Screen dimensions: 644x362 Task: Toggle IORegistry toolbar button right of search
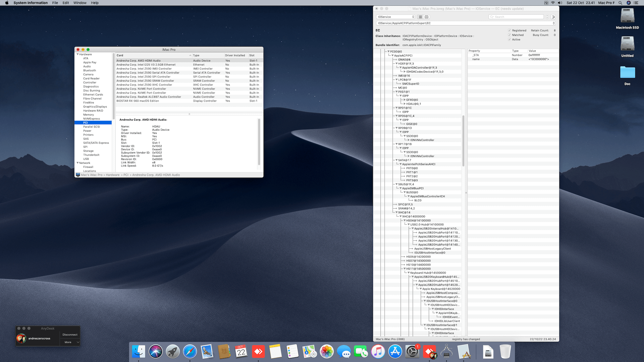(553, 17)
